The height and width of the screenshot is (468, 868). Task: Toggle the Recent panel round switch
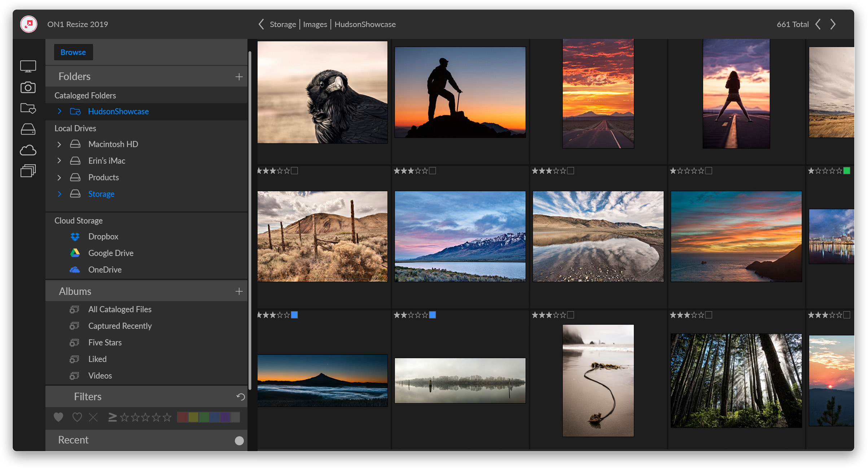pyautogui.click(x=239, y=441)
